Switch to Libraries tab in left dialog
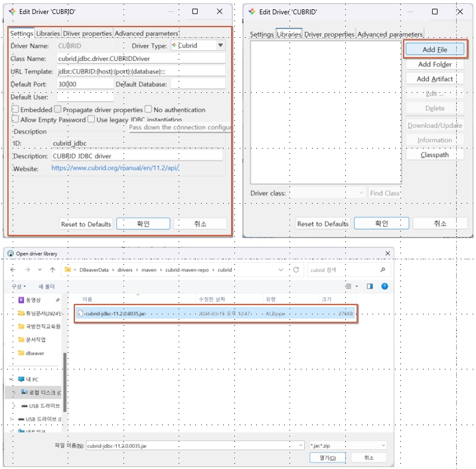476x469 pixels. [48, 33]
